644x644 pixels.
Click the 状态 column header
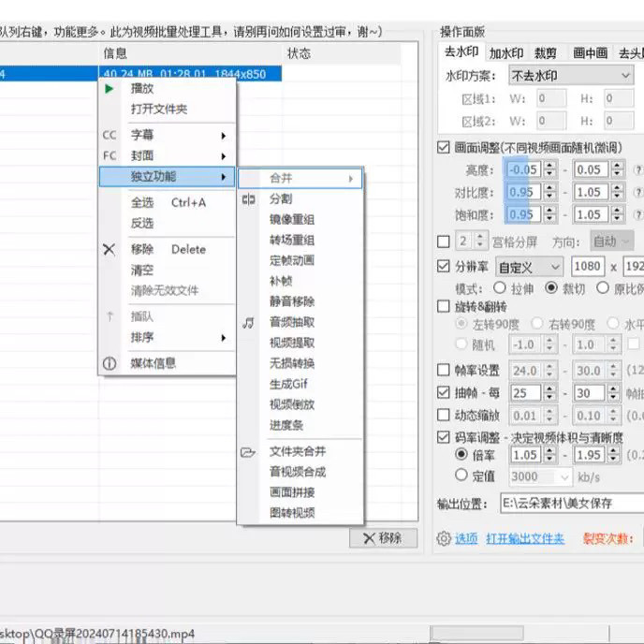299,53
